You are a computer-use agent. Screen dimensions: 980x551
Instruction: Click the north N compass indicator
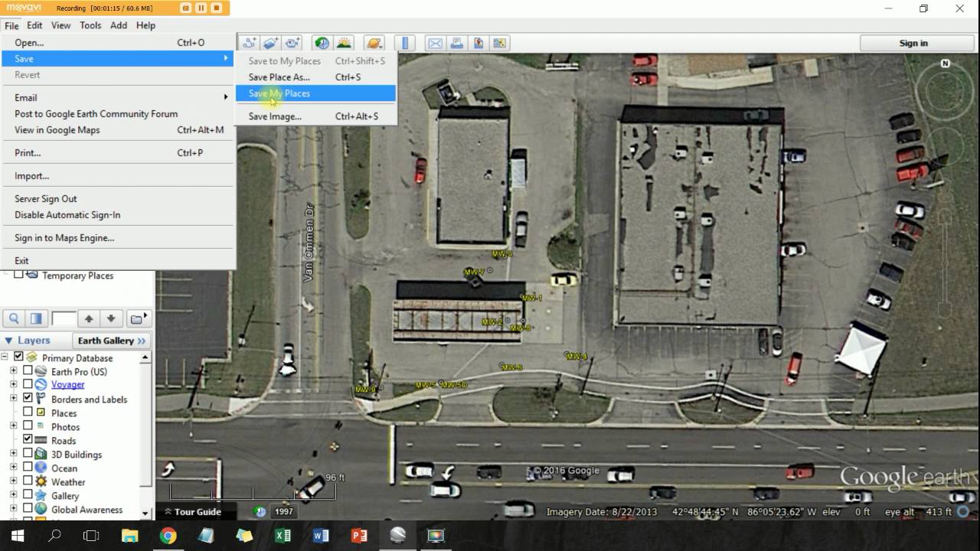click(x=946, y=64)
